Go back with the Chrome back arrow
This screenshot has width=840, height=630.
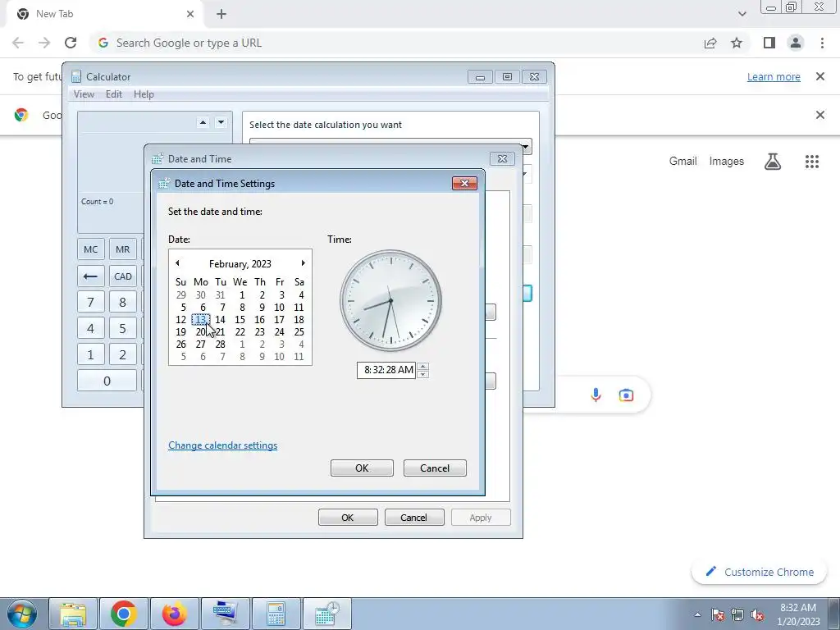point(18,43)
